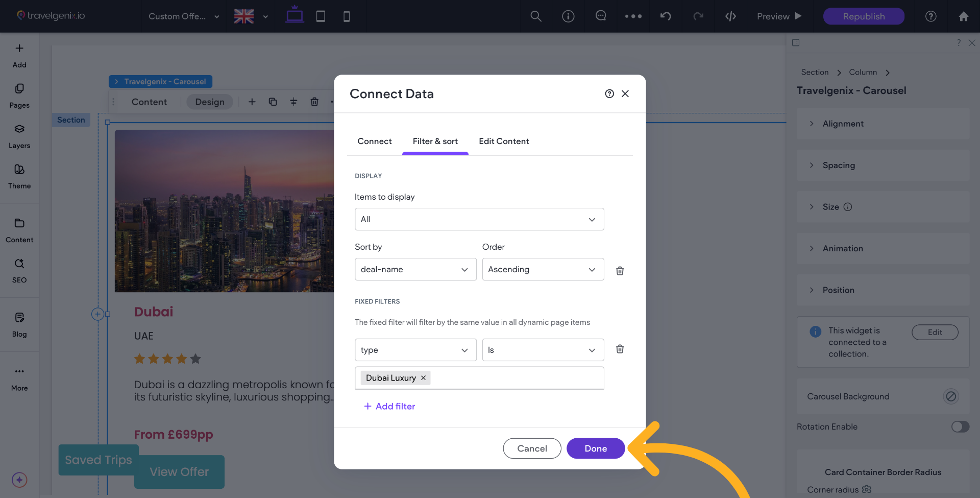Open the SEO settings icon
Viewport: 980px width, 498px height.
[19, 270]
